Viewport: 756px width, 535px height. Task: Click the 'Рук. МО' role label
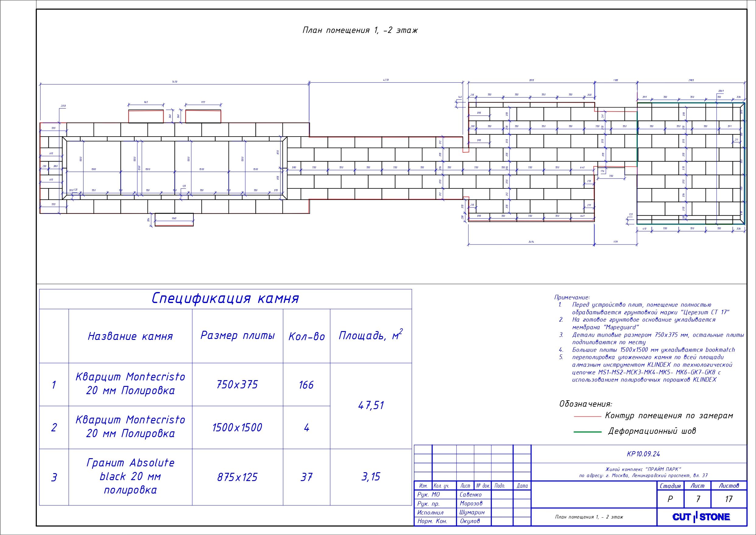(428, 494)
